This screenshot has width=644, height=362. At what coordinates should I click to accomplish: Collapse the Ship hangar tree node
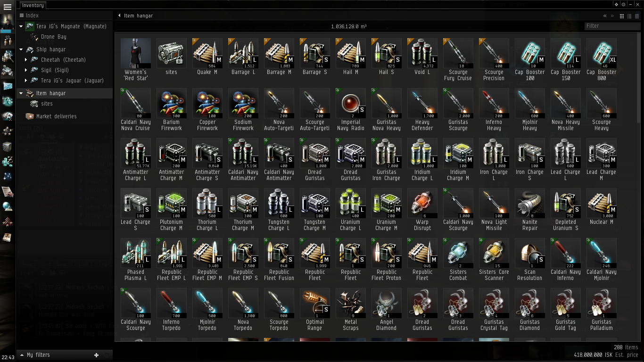click(21, 49)
